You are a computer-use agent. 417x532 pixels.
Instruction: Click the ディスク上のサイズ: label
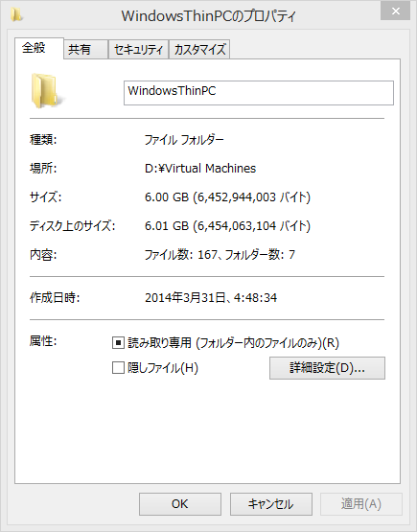72,225
